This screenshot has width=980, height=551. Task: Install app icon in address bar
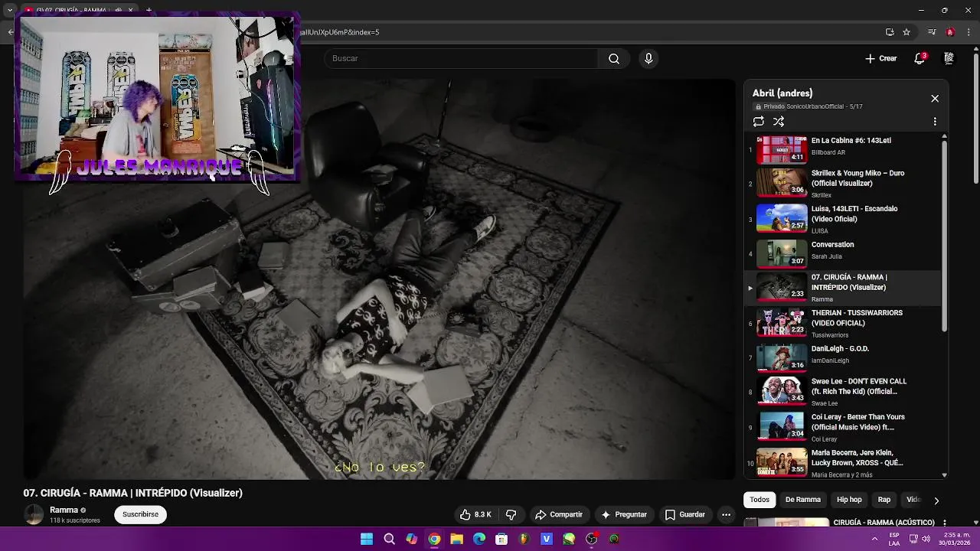890,32
